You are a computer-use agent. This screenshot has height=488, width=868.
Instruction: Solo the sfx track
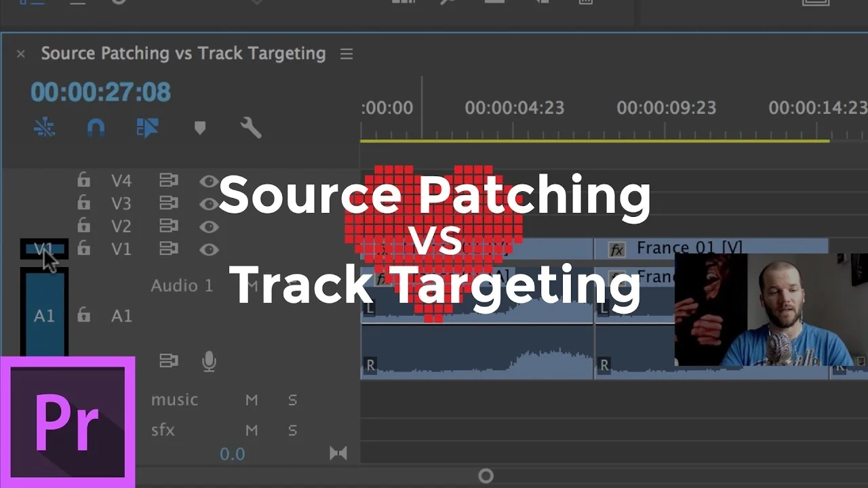292,430
